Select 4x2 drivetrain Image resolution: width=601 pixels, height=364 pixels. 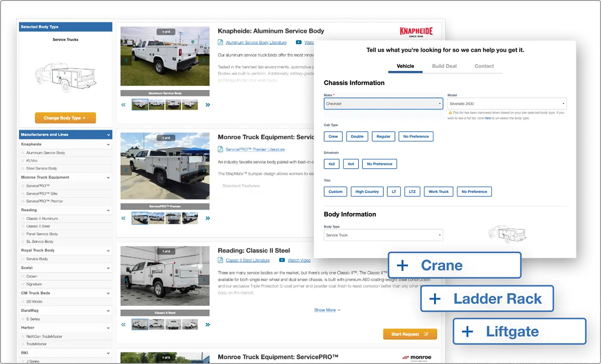(x=331, y=164)
